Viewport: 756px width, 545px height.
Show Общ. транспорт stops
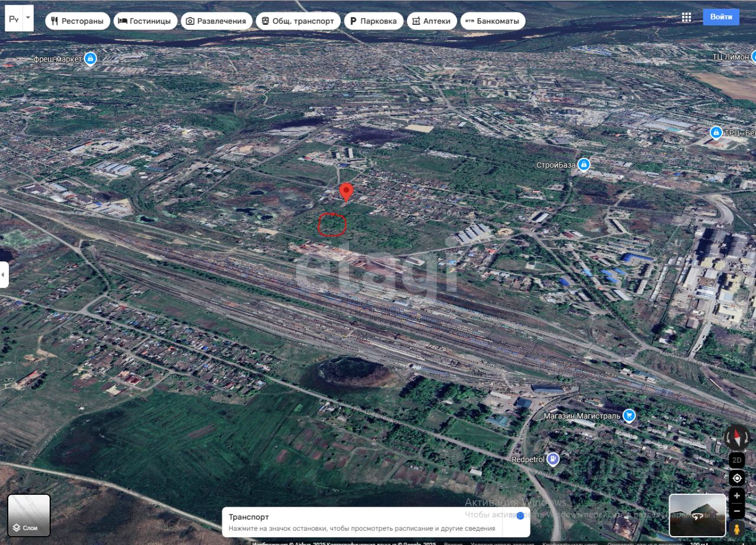pyautogui.click(x=298, y=21)
